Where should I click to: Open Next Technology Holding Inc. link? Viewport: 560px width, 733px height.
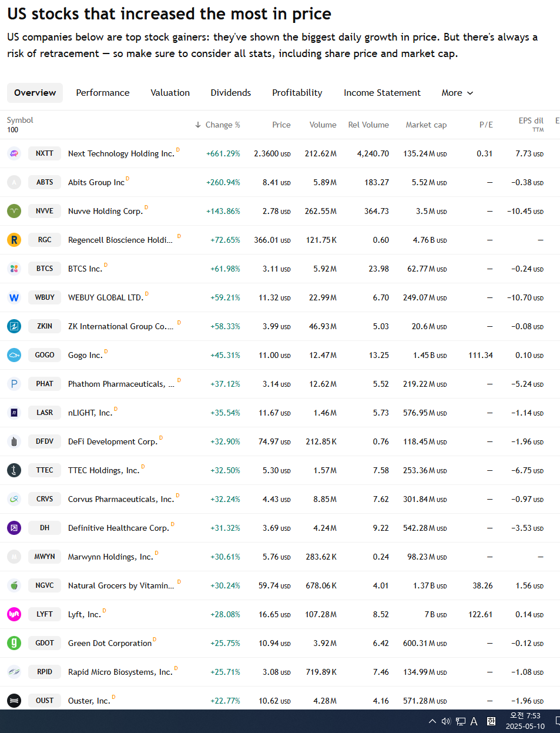click(x=121, y=153)
